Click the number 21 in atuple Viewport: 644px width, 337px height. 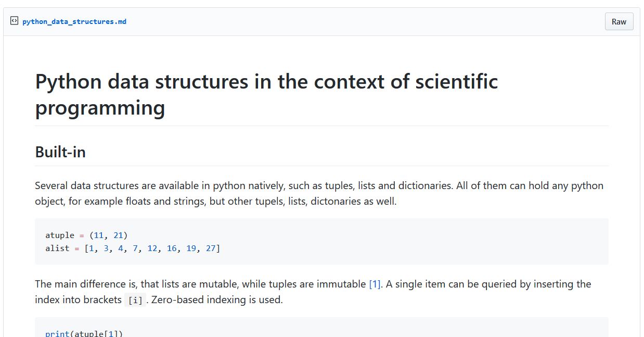tap(118, 235)
